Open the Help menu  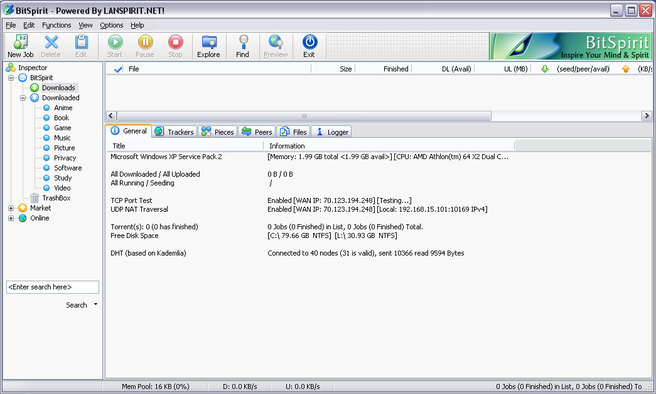pyautogui.click(x=137, y=25)
